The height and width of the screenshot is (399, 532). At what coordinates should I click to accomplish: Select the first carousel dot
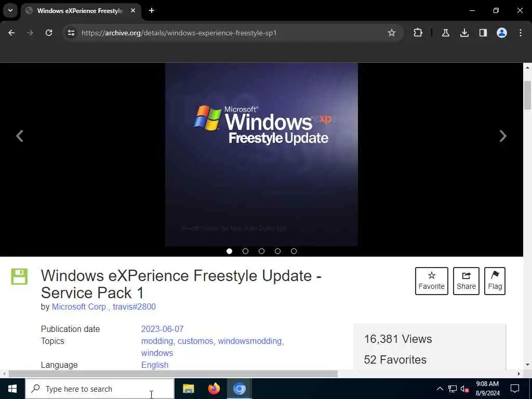229,251
